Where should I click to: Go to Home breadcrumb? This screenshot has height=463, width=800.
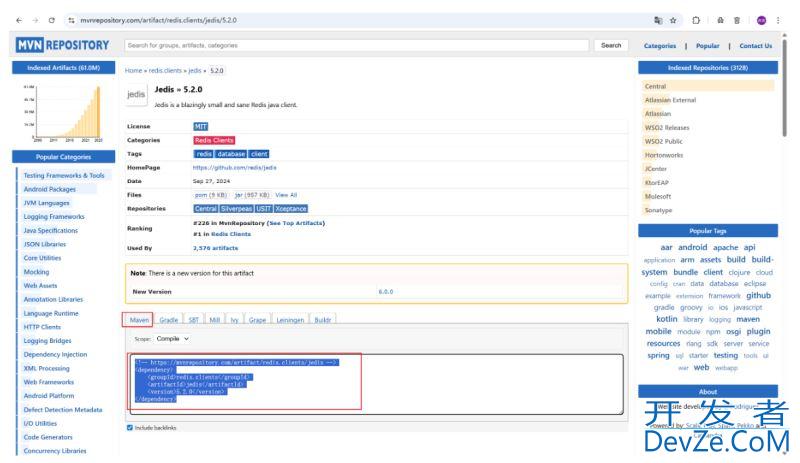[133, 70]
